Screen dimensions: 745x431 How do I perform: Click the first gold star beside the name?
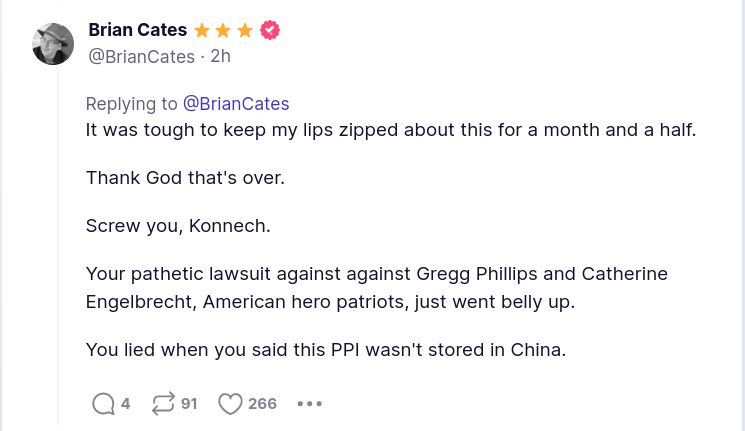point(203,30)
